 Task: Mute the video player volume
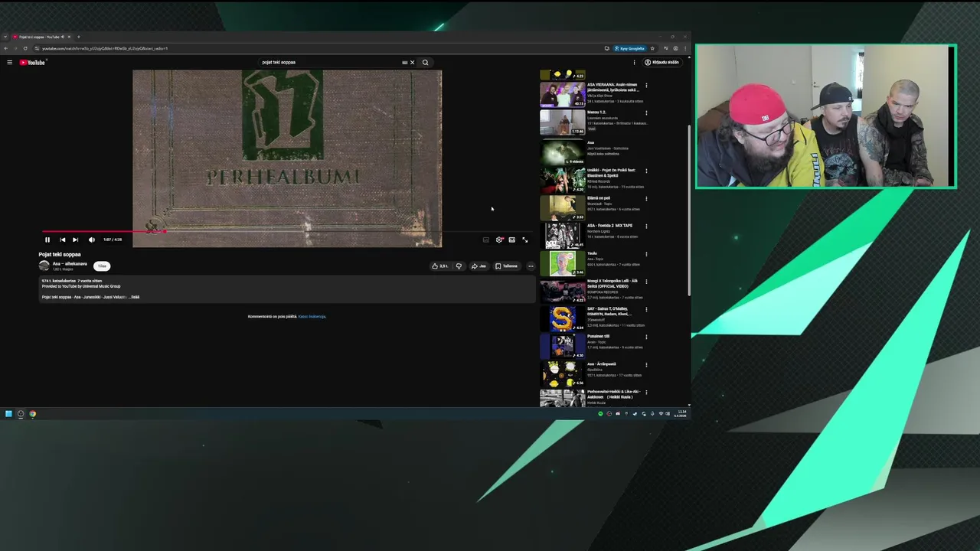pyautogui.click(x=92, y=240)
